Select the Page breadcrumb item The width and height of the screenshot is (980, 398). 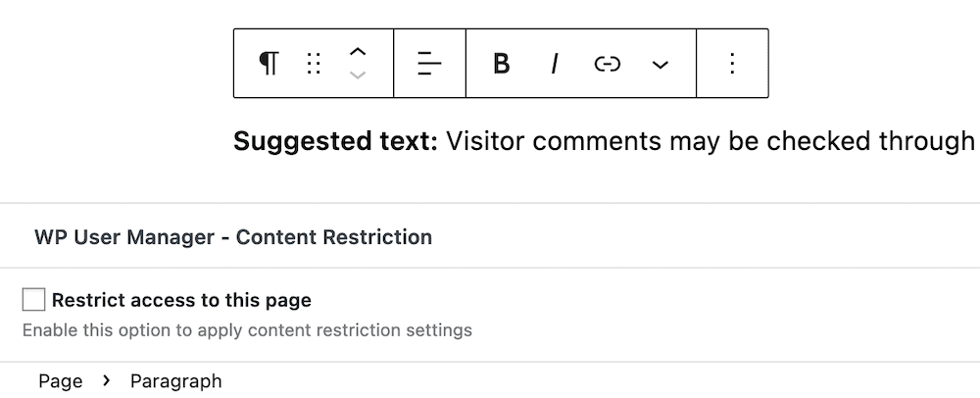(x=60, y=381)
